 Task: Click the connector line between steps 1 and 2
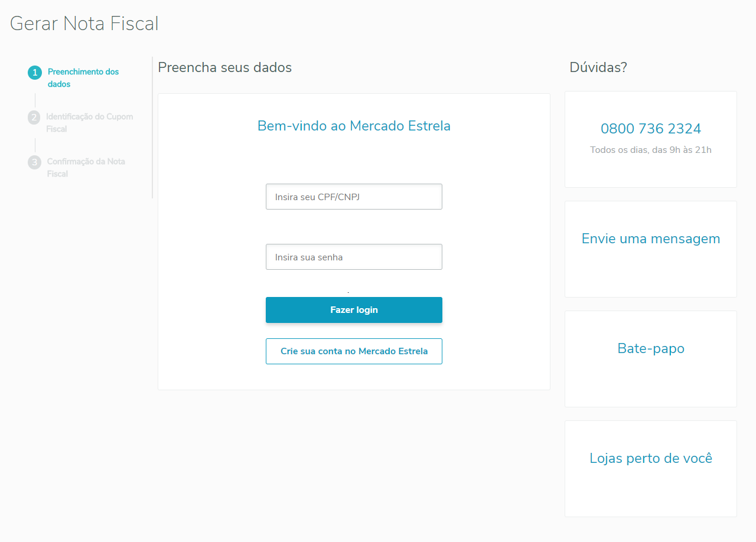(x=35, y=100)
